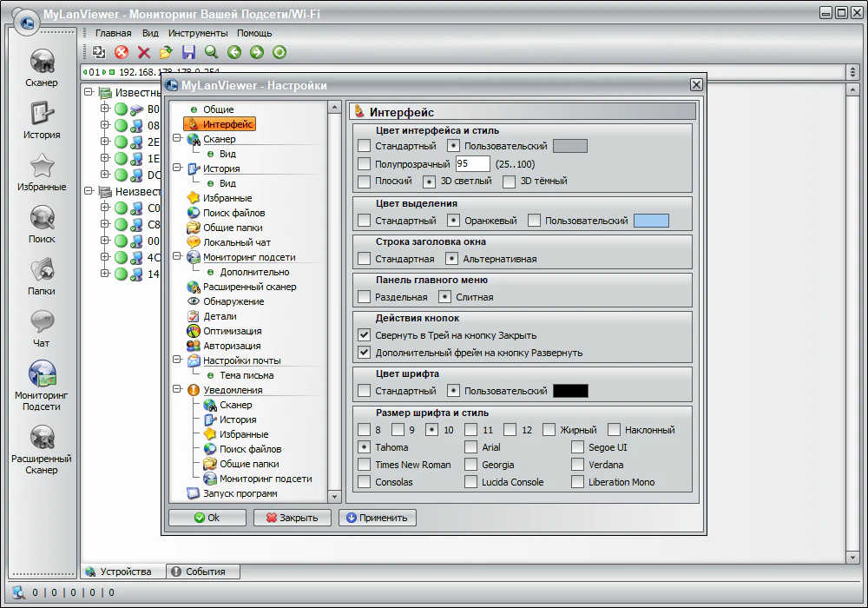Open the Избранные star in the sidebar
Viewport: 868px width, 608px height.
(x=42, y=166)
